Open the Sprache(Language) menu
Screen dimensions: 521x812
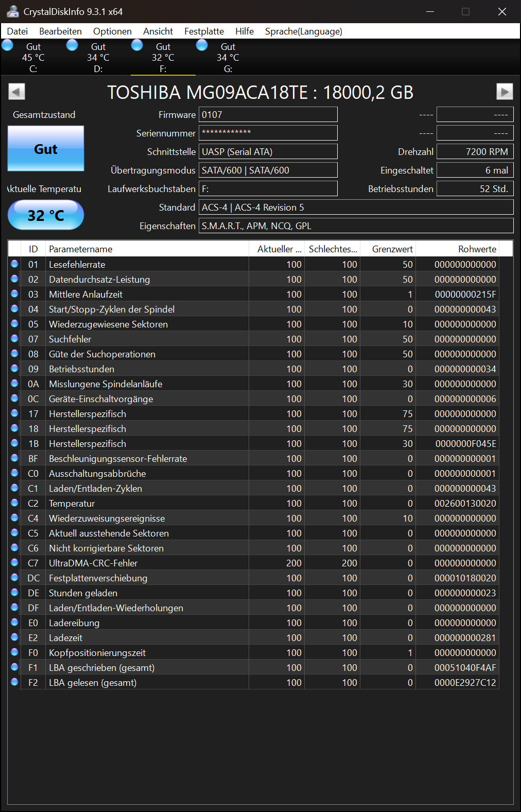[304, 31]
